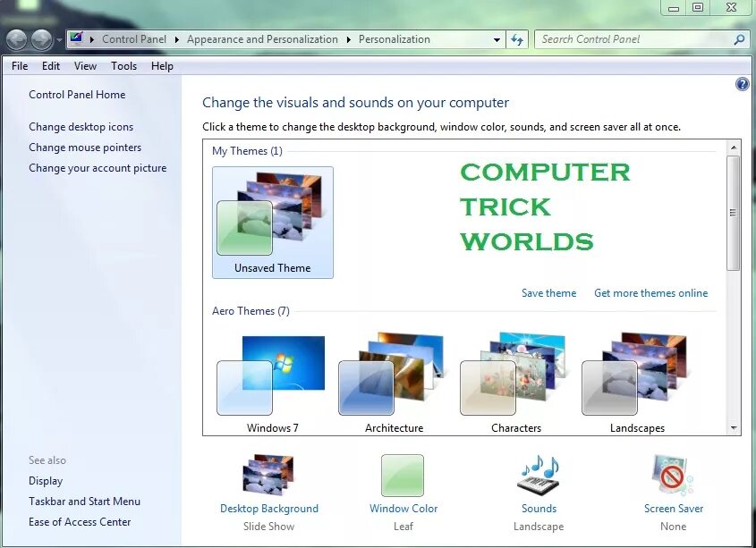Click the blue Help question mark icon
Image resolution: width=756 pixels, height=548 pixels.
coord(742,84)
